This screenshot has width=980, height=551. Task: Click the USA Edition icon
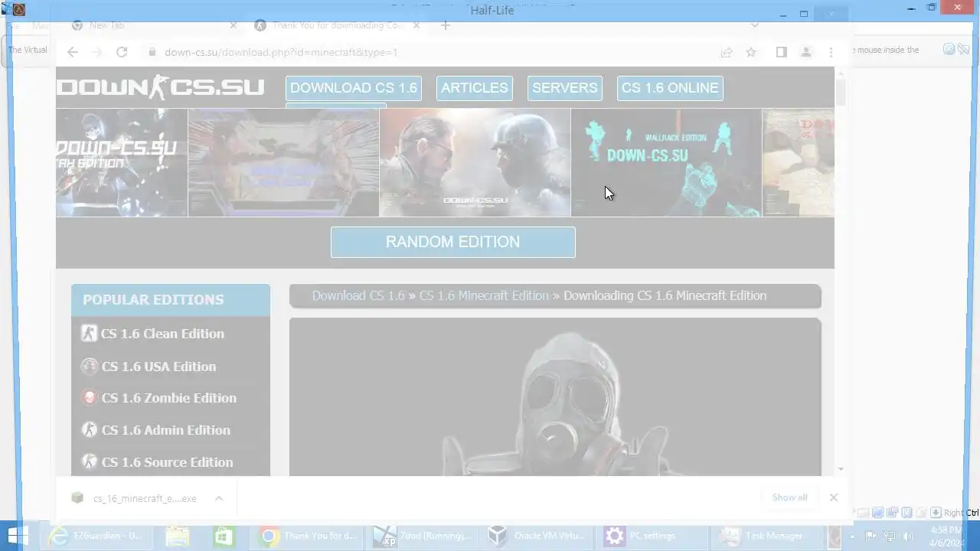90,367
